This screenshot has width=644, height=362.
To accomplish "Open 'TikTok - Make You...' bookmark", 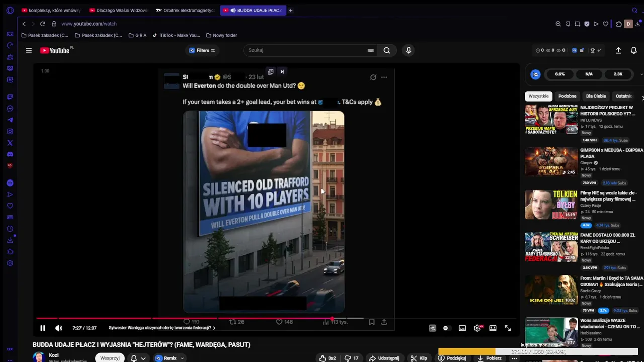I will pos(177,35).
